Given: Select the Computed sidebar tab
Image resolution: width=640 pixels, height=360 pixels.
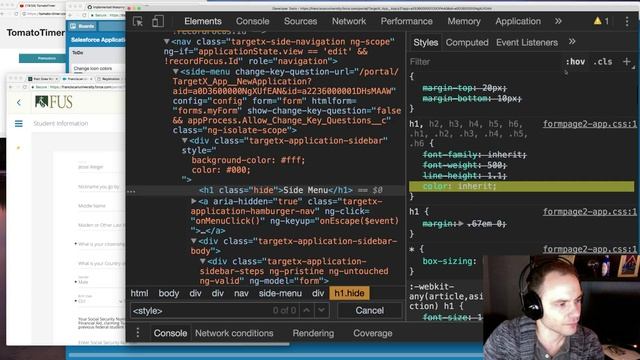Looking at the screenshot, I should pos(467,42).
